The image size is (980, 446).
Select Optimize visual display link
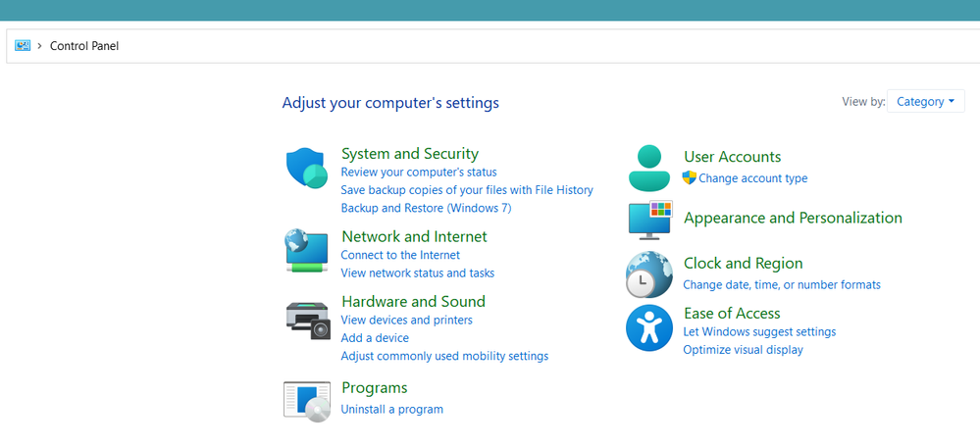pyautogui.click(x=744, y=350)
